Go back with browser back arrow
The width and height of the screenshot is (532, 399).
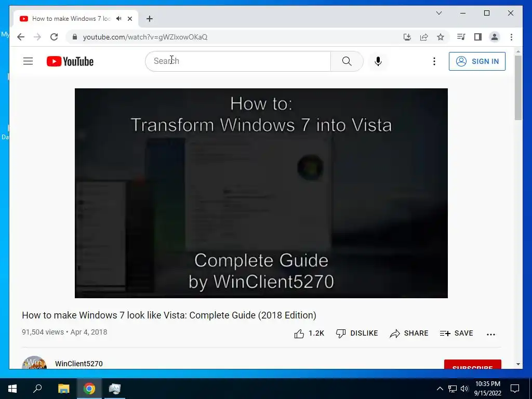click(x=21, y=37)
